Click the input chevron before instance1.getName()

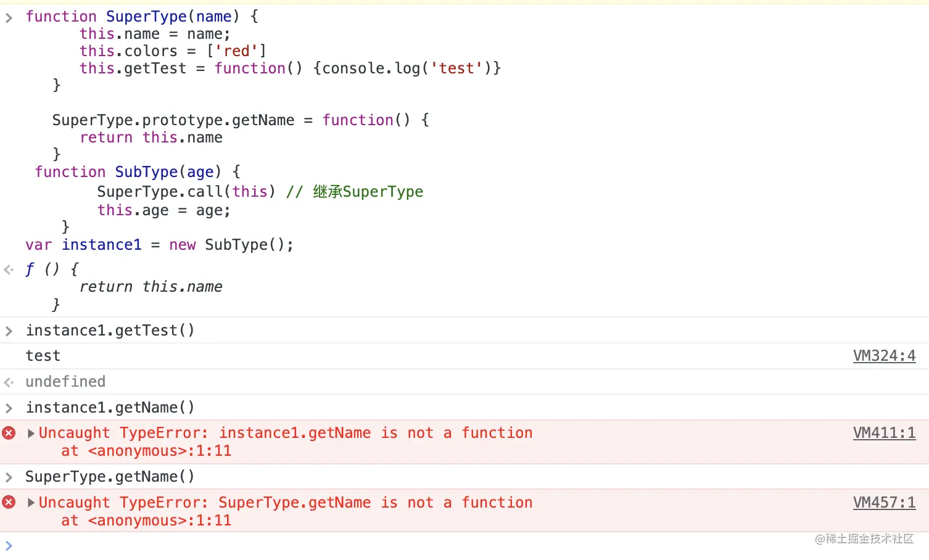pos(9,408)
